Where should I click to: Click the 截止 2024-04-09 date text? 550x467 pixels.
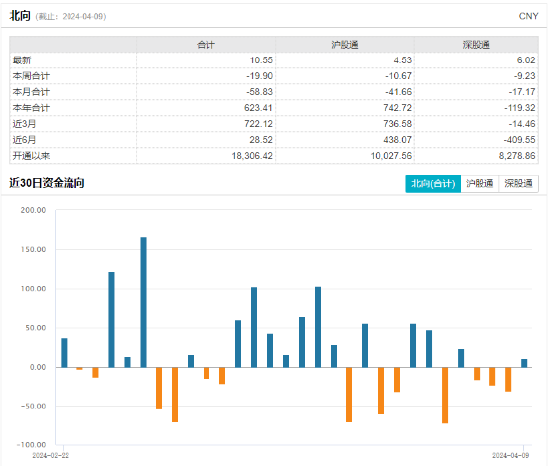pos(71,17)
